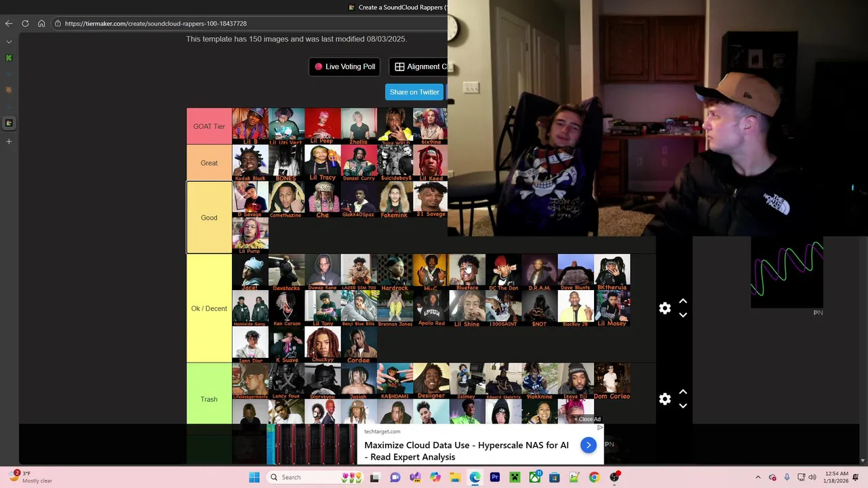868x488 pixels.
Task: Go back with the browser back arrow
Action: tap(9, 23)
